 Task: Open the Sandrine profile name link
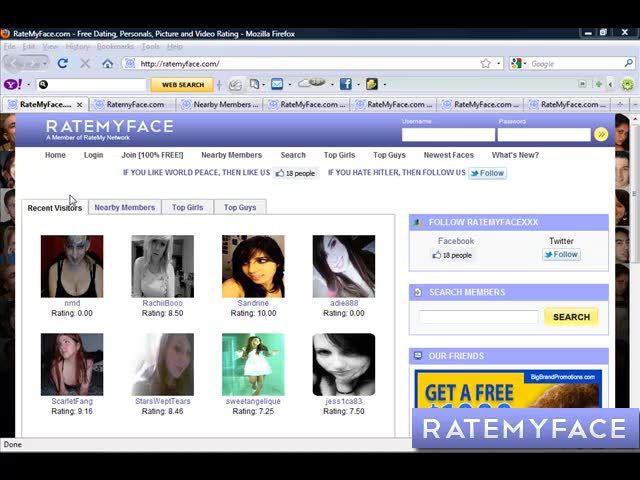point(253,303)
